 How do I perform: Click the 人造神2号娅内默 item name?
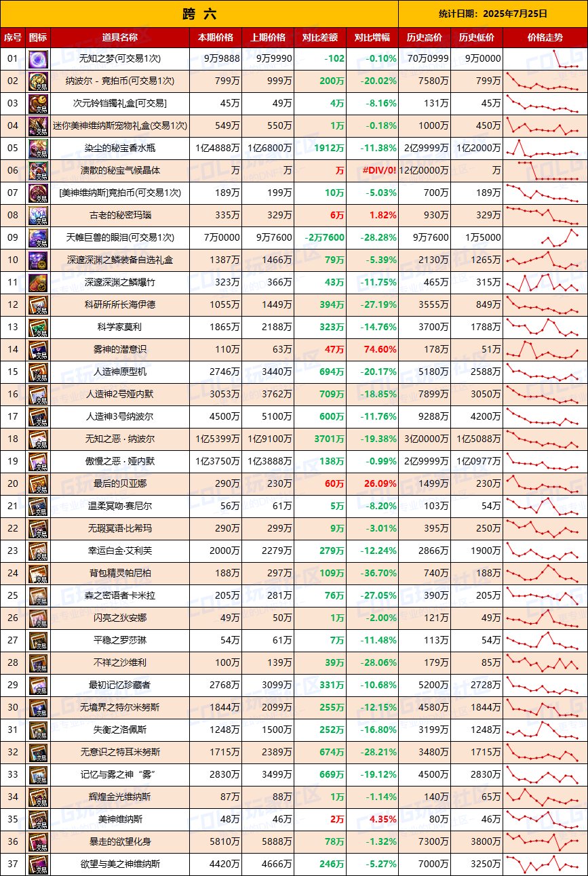coord(119,395)
